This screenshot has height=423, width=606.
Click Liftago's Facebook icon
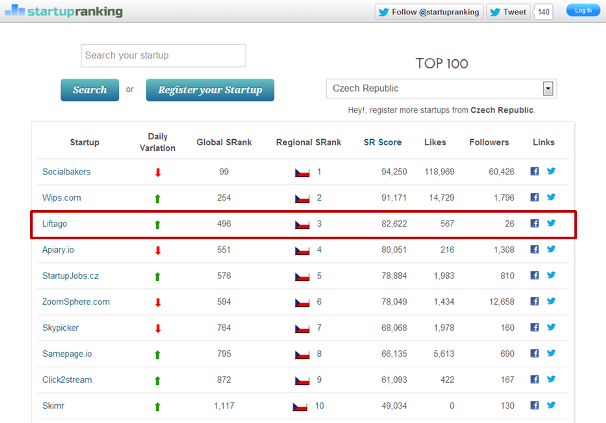[x=534, y=224]
